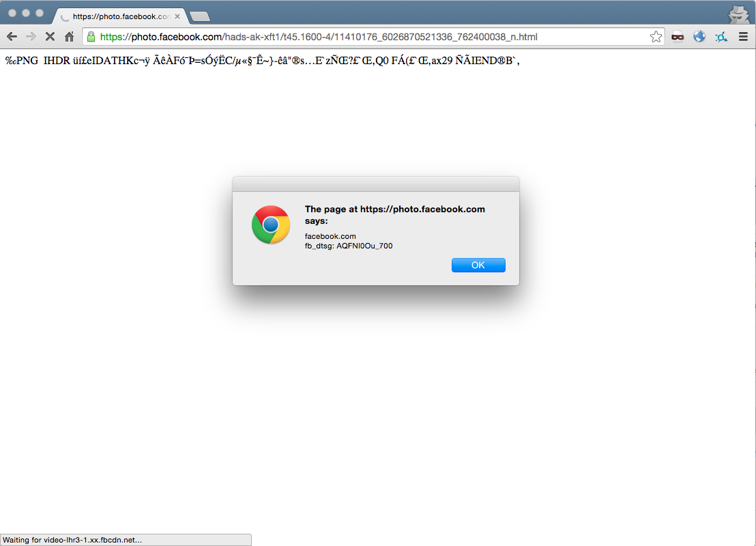
Task: Click the 'Waiting for video-lhr3-1' status bar
Action: coord(126,540)
